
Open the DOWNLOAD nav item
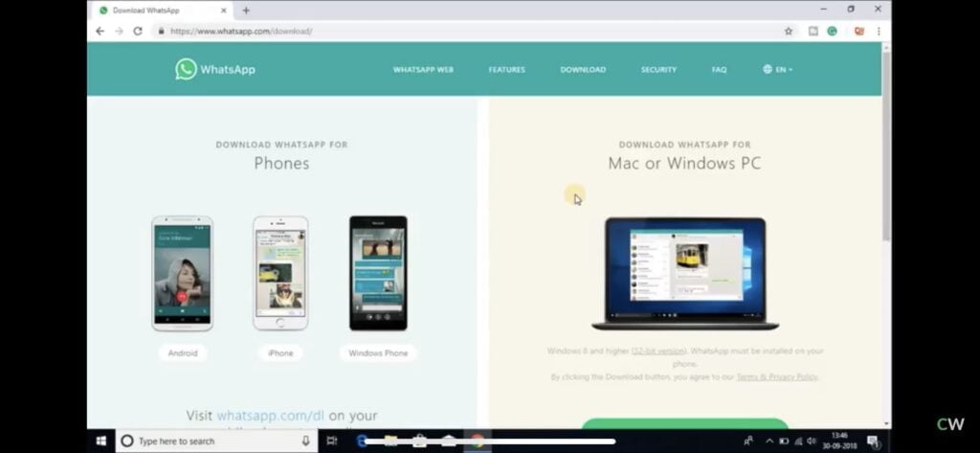click(x=583, y=70)
